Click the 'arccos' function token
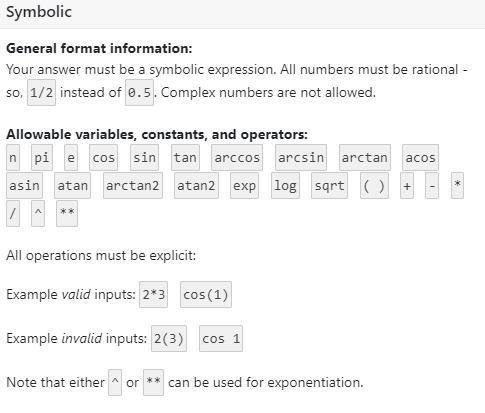Viewport: 485px width, 413px height. pyautogui.click(x=237, y=157)
